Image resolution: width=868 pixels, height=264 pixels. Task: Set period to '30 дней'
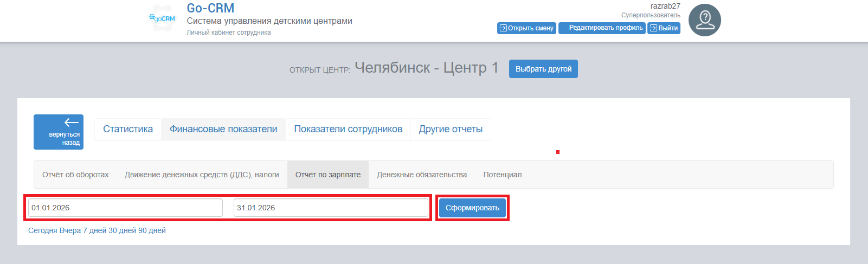pos(122,230)
